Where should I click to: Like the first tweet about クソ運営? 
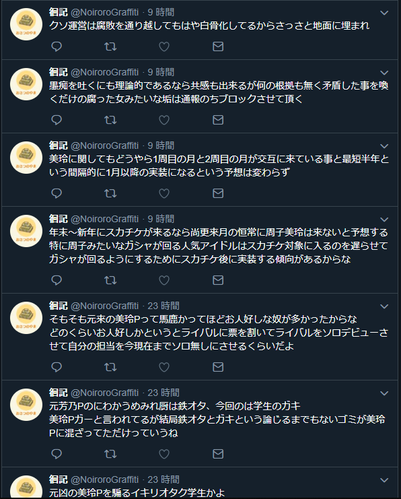tap(164, 46)
